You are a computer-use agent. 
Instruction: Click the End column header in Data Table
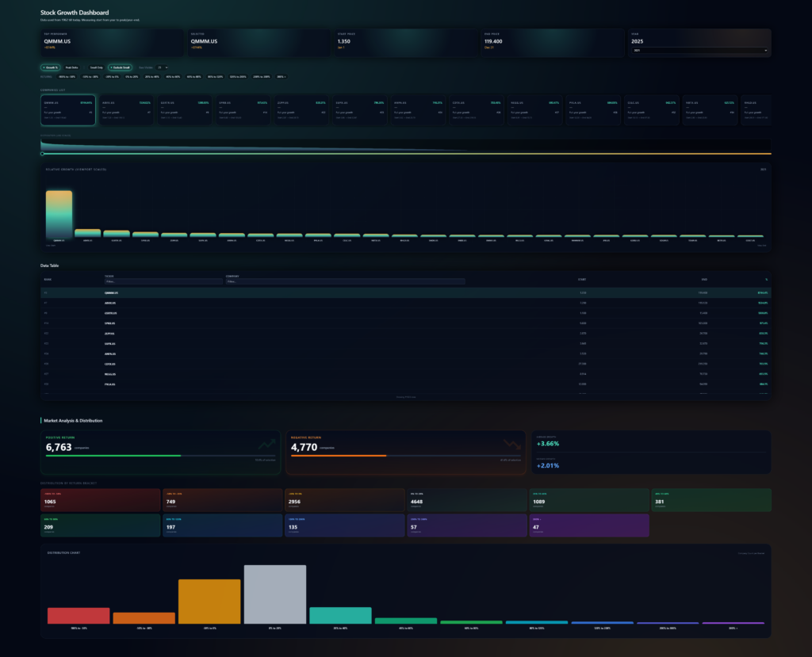pos(704,280)
